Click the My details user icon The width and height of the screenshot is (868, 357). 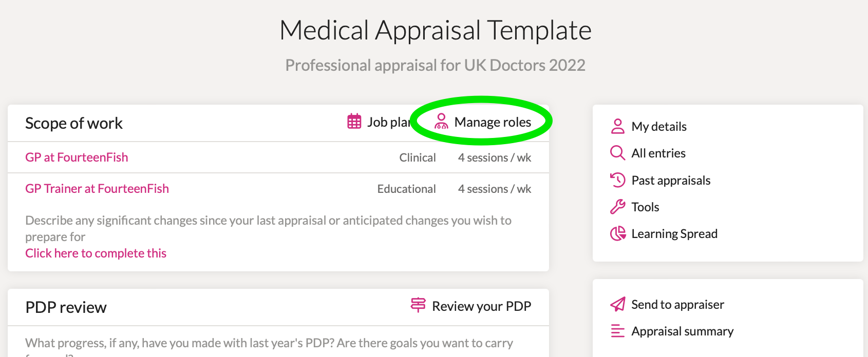(x=617, y=126)
